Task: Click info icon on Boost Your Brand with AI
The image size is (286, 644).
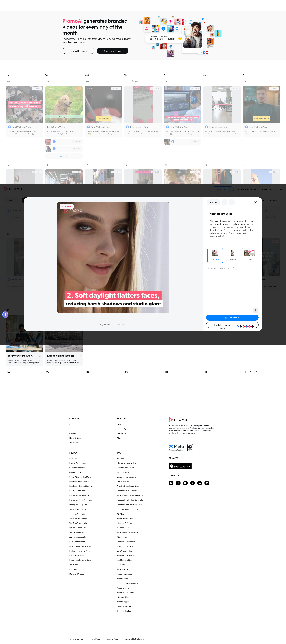Action: tap(40, 356)
